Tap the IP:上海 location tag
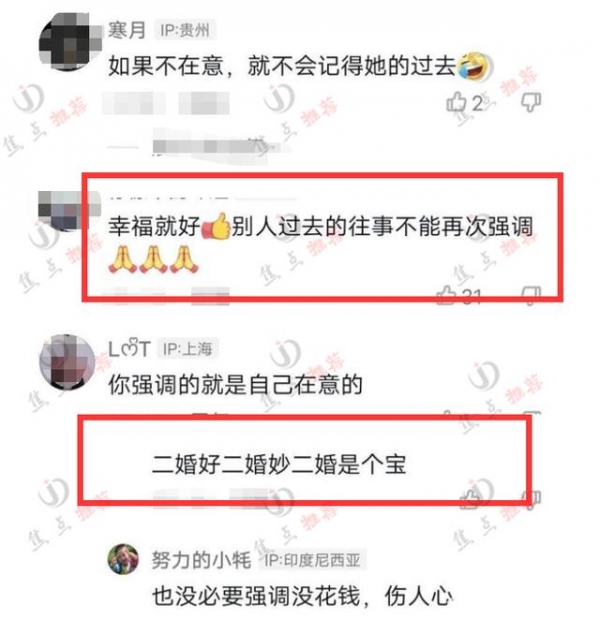Viewport: 600px width, 619px height. (x=188, y=349)
